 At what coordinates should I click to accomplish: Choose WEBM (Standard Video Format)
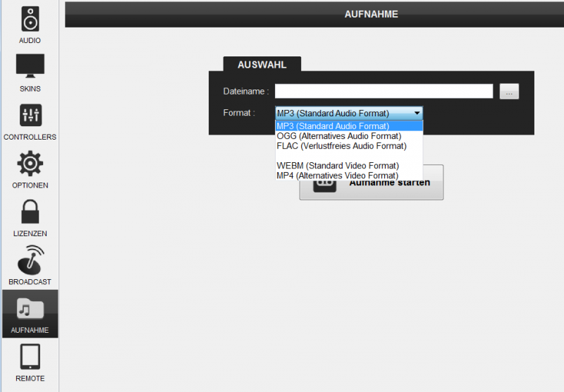pos(349,166)
